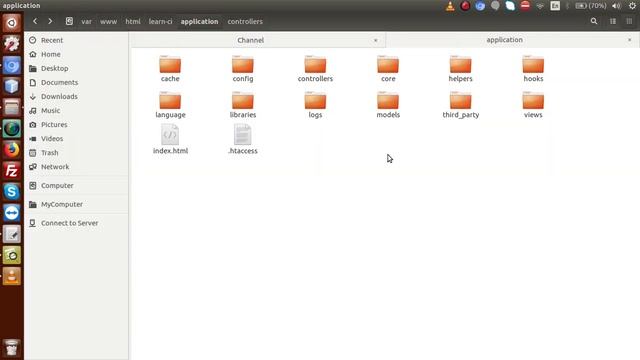Open the cache folder

(x=170, y=69)
